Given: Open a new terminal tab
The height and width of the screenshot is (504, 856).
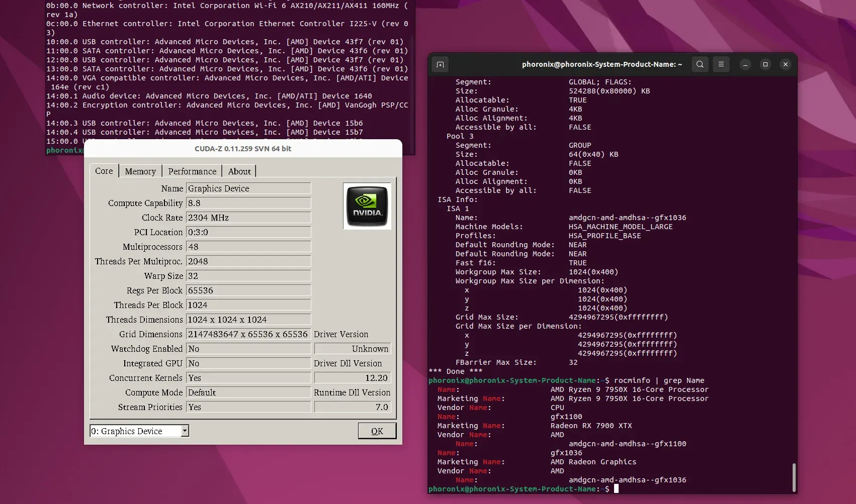Looking at the screenshot, I should click(x=440, y=64).
